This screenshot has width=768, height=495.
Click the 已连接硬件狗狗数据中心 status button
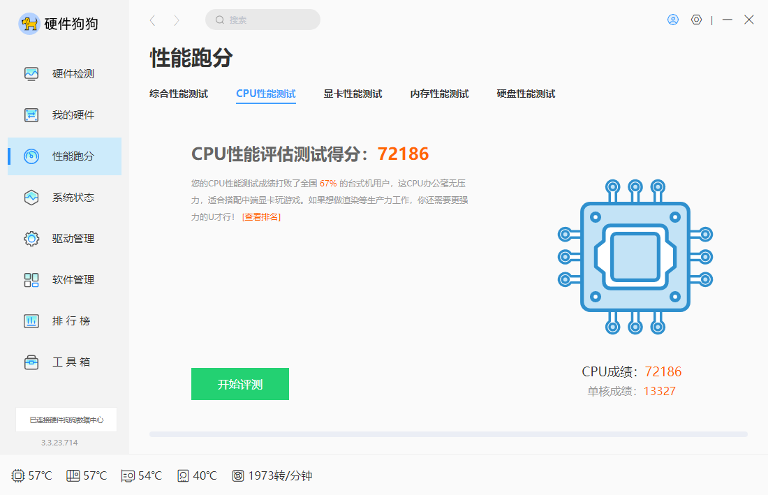(x=66, y=420)
